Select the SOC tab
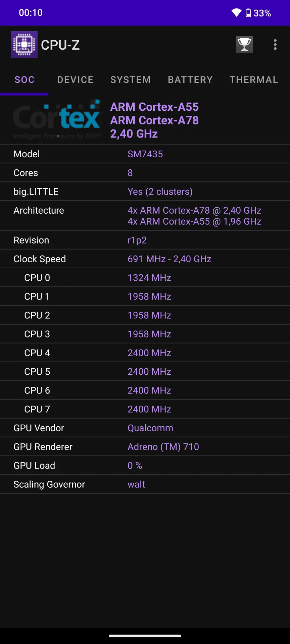This screenshot has height=644, width=290. (24, 80)
